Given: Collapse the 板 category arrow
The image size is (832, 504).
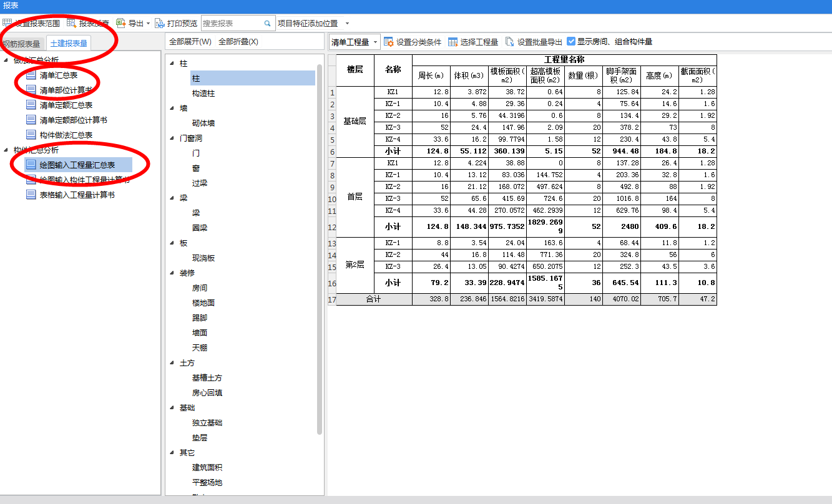Looking at the screenshot, I should click(172, 243).
